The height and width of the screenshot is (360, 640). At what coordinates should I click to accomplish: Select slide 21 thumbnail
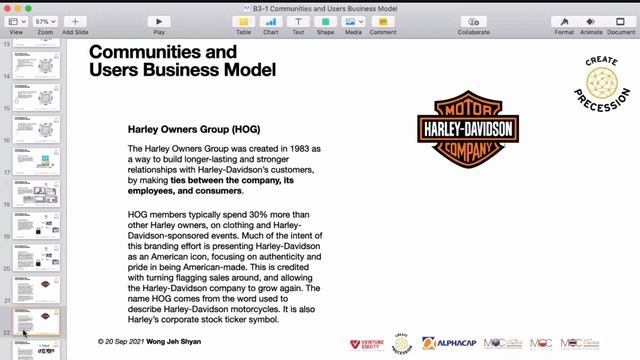36,290
